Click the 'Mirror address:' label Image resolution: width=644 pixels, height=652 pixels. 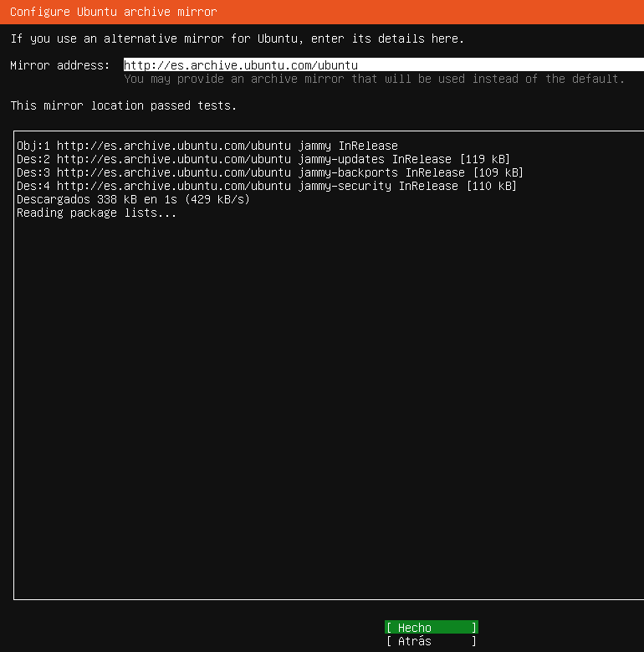[60, 65]
